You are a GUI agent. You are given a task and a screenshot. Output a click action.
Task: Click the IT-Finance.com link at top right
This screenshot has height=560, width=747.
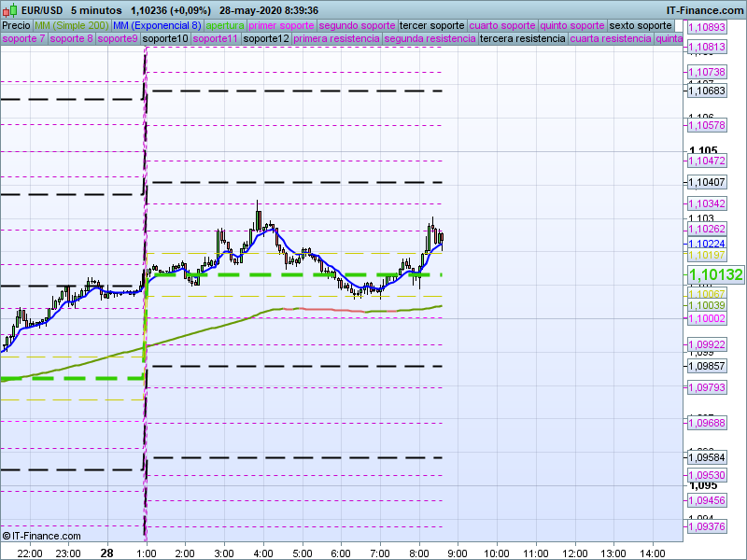point(705,10)
